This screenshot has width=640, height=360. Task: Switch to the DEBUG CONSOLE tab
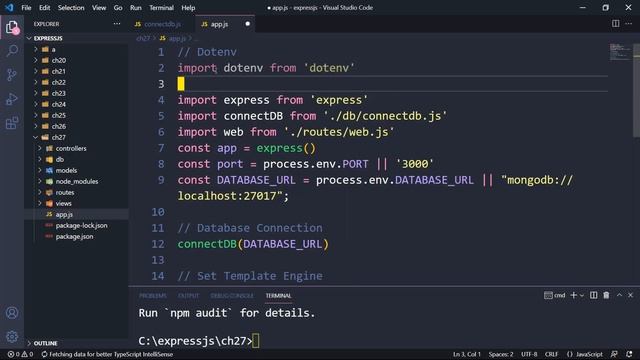[232, 296]
